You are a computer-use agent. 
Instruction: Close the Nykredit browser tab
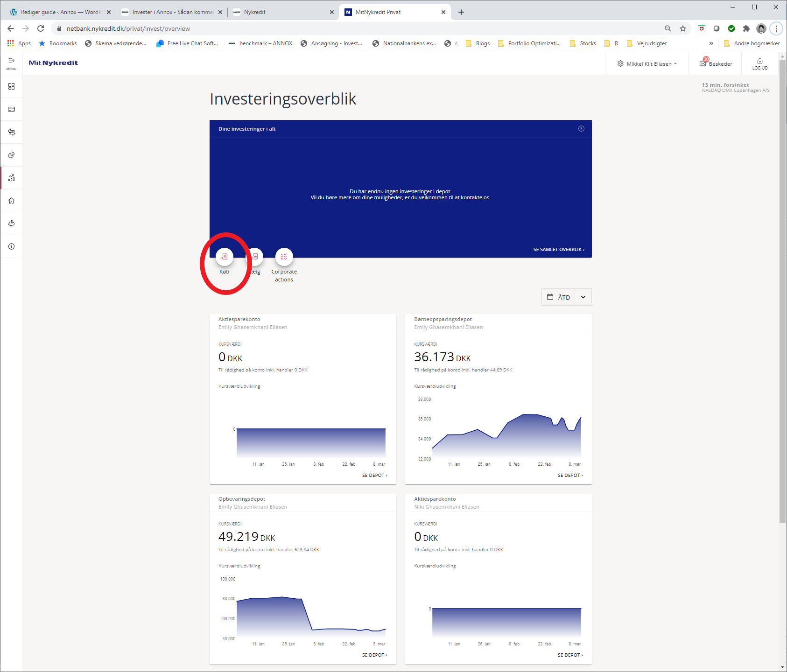(332, 12)
